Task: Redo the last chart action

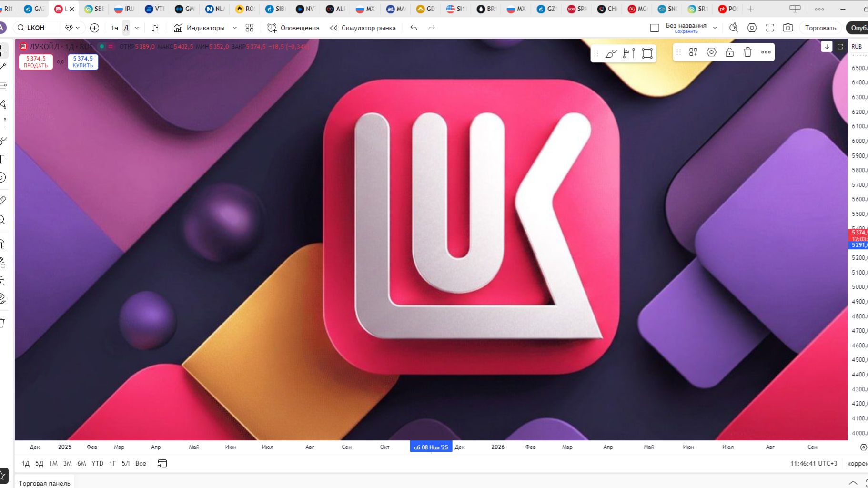Action: [432, 28]
